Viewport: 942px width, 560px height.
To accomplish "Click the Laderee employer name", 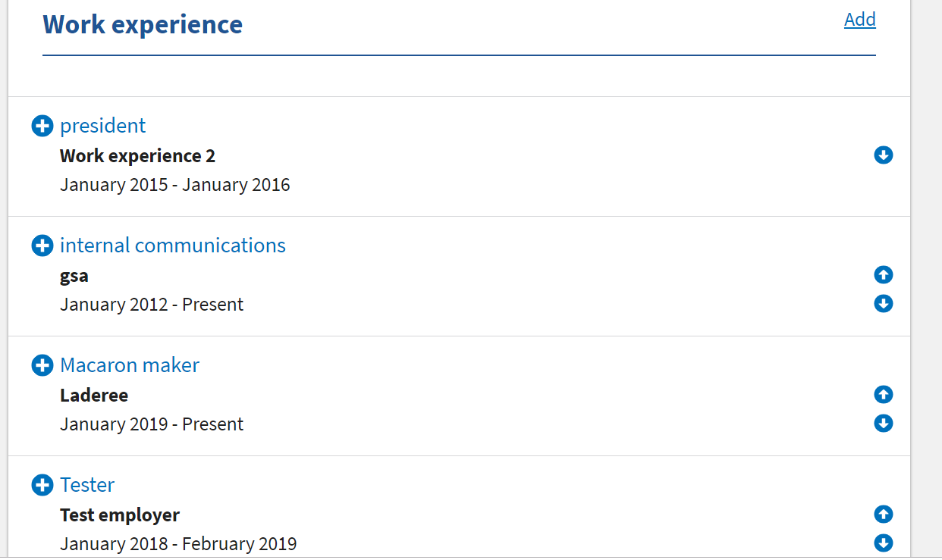I will (94, 396).
